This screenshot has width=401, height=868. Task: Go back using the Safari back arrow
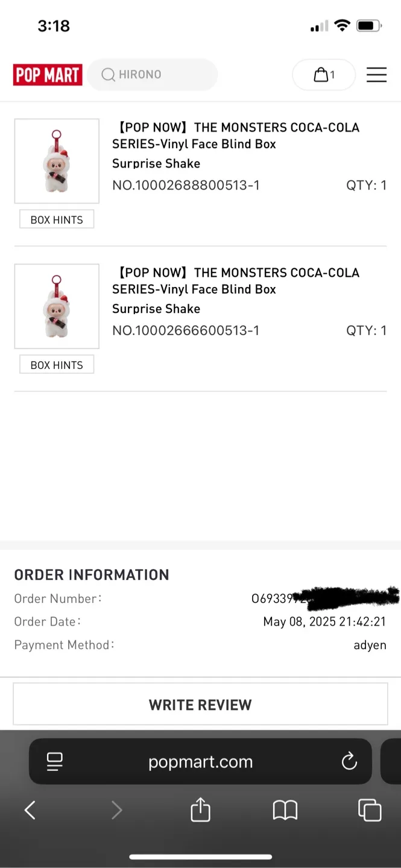point(30,810)
